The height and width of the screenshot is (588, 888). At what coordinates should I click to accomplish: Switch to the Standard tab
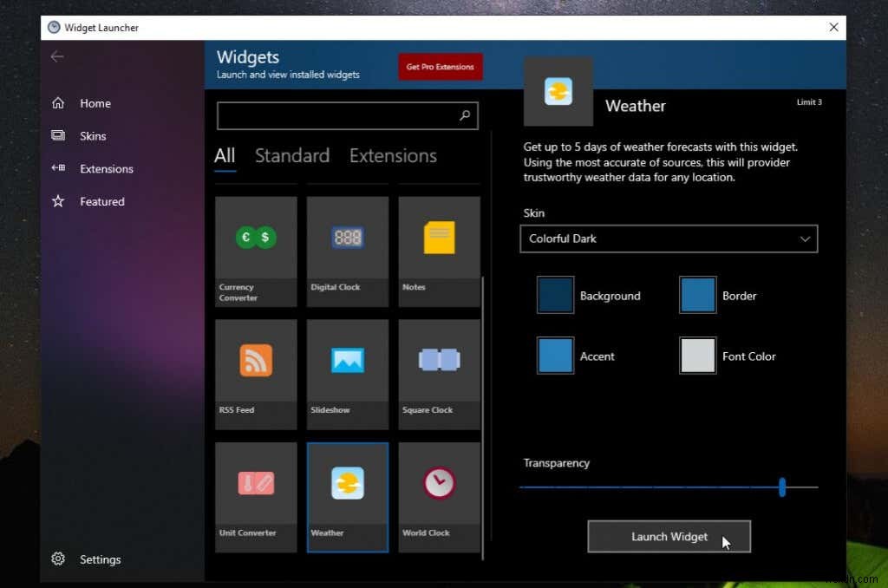[x=291, y=156]
